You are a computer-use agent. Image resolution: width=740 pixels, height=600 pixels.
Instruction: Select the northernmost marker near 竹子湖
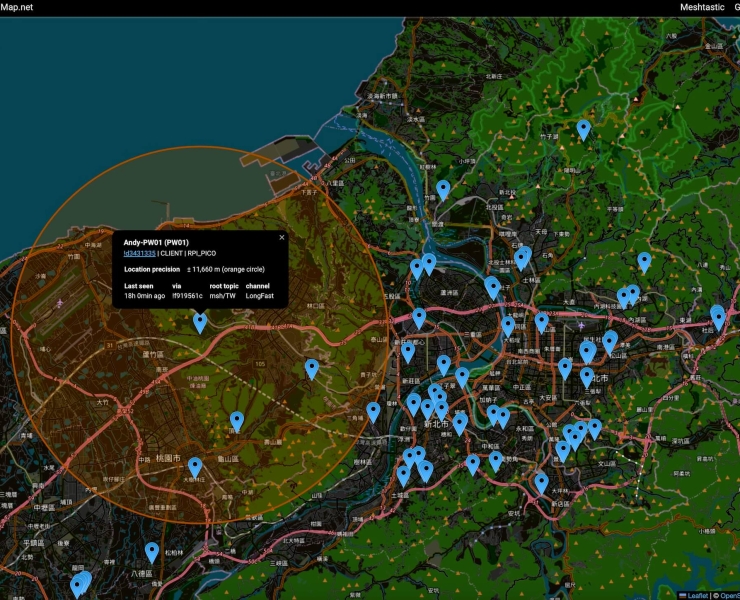click(583, 129)
